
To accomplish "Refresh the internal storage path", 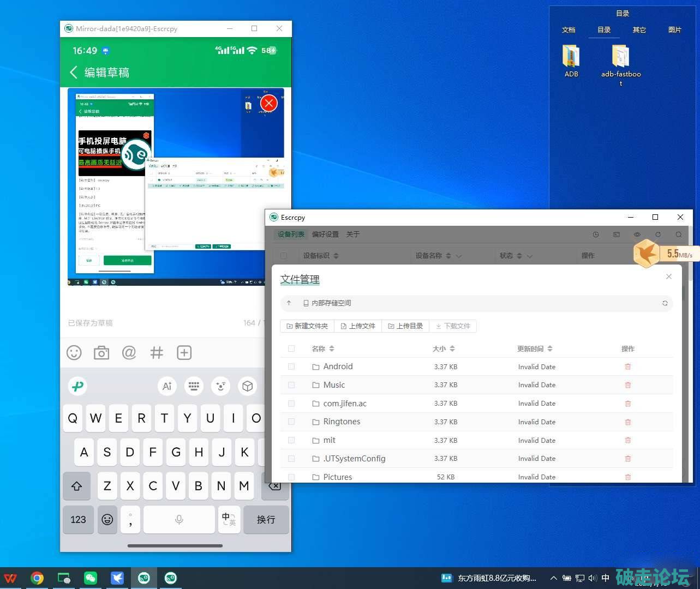I will [x=665, y=303].
